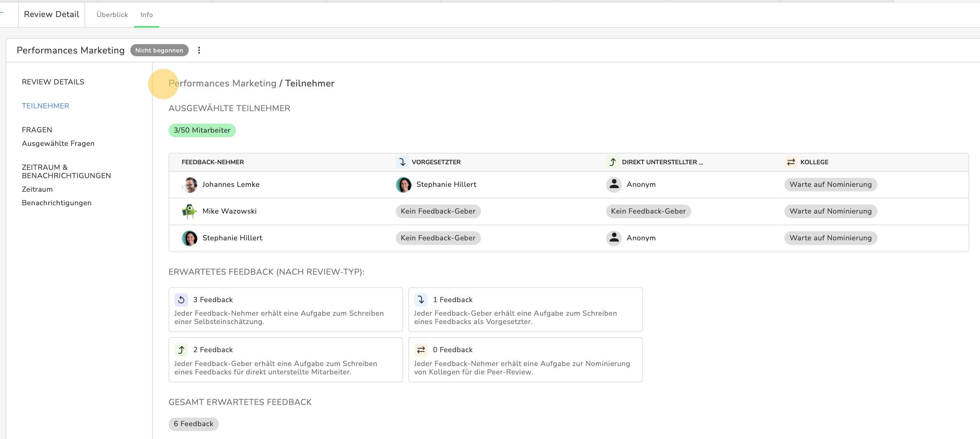Click up-arrow icon in 2 Feedback card
980x439 pixels.
(x=181, y=350)
